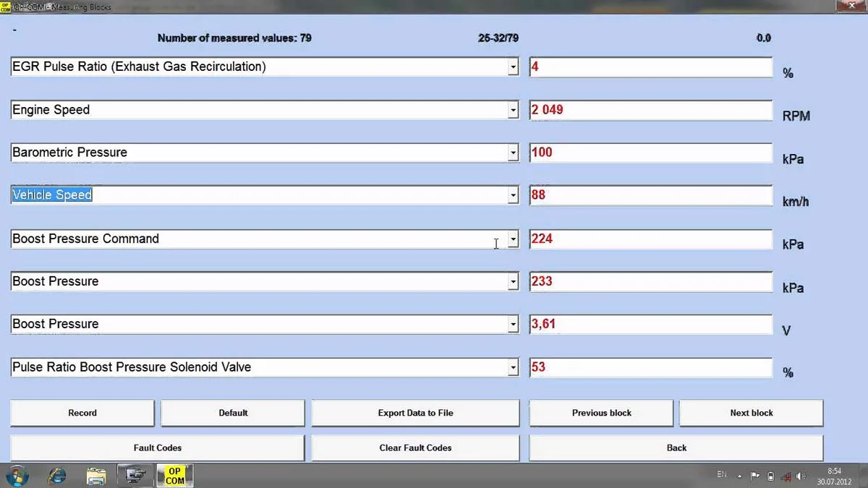Switch to the monitor app in taskbar
The width and height of the screenshot is (868, 488).
[x=135, y=476]
